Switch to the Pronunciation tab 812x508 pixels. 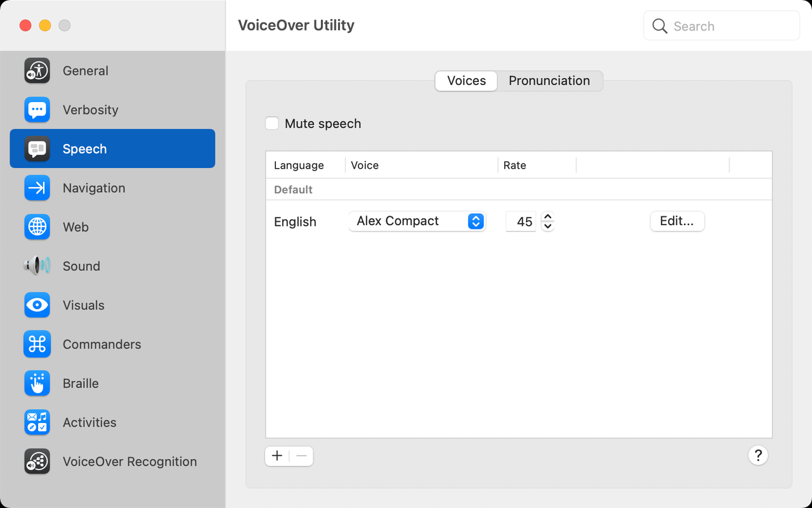[549, 81]
